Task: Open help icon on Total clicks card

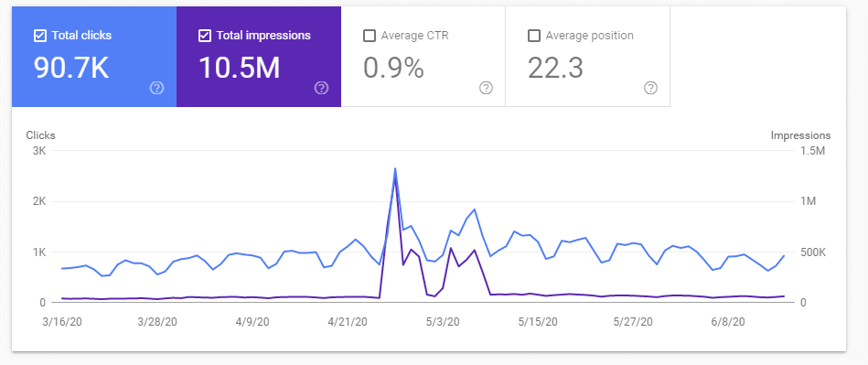Action: (x=157, y=88)
